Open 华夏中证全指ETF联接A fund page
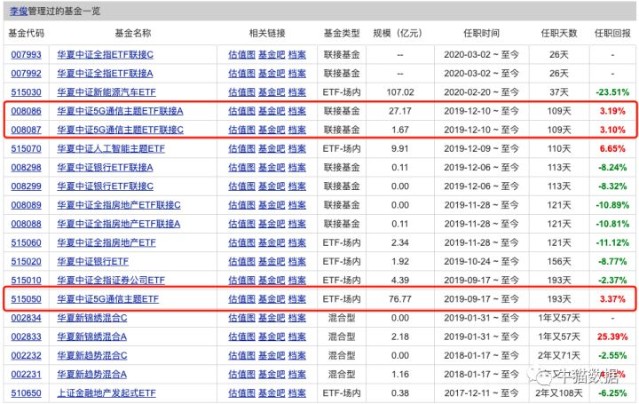Screen dimensions: 639x404 pos(105,73)
